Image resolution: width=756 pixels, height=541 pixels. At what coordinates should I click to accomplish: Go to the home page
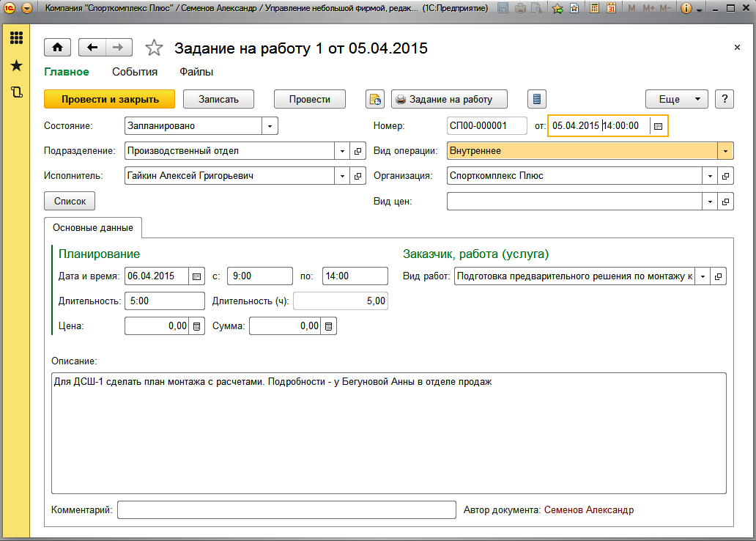(x=58, y=48)
